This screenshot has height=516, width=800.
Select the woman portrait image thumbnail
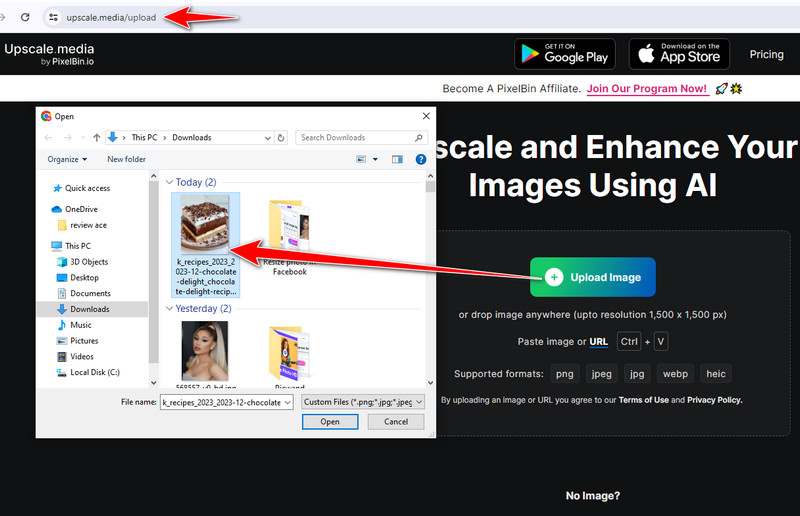pos(205,351)
